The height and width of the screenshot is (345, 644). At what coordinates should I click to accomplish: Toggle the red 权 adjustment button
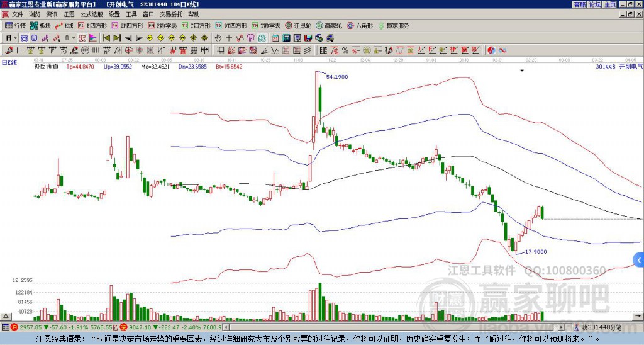82,38
